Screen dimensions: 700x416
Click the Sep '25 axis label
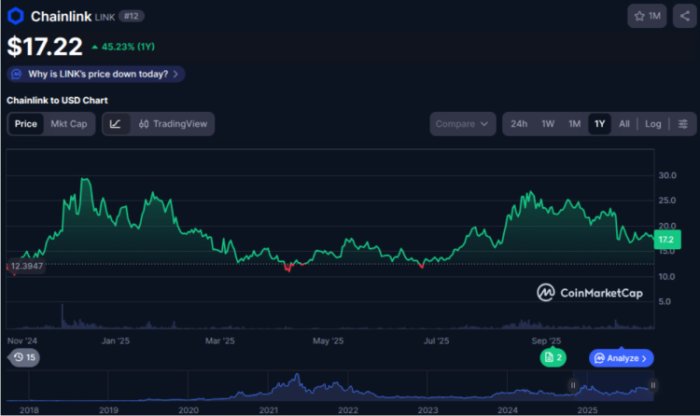pyautogui.click(x=546, y=341)
